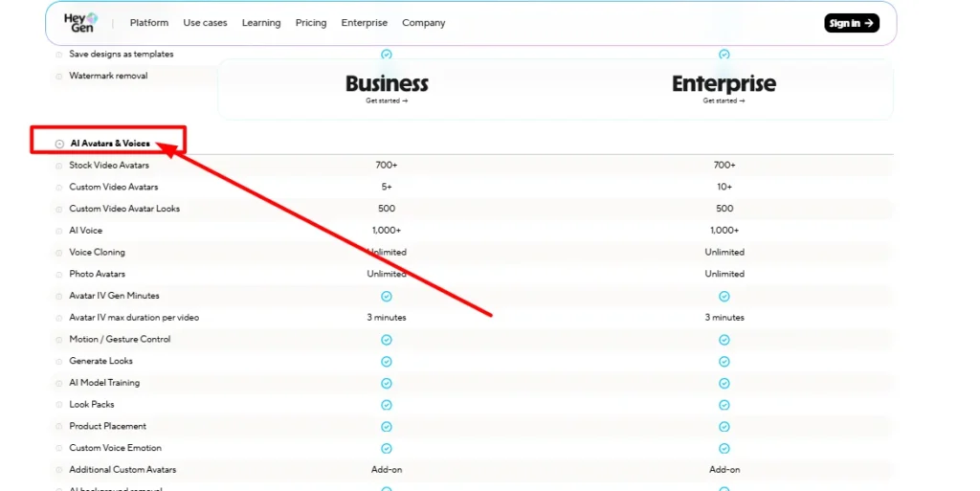Click info icon beside Stock Video Avatars

[x=59, y=166]
